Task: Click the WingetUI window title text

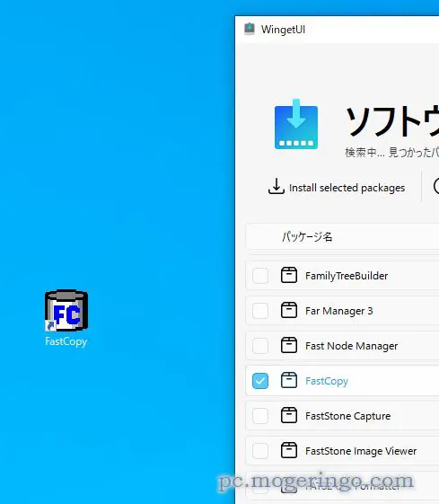Action: [x=283, y=30]
